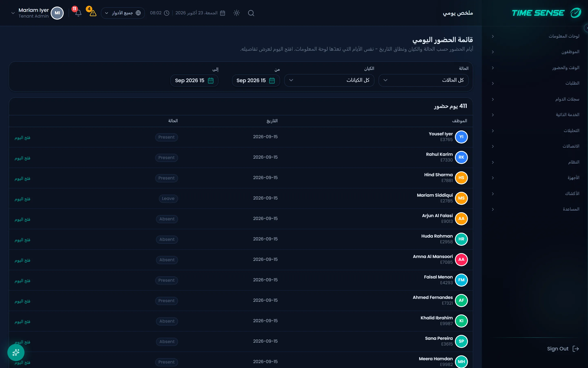Open the notifications bell

coord(78,13)
